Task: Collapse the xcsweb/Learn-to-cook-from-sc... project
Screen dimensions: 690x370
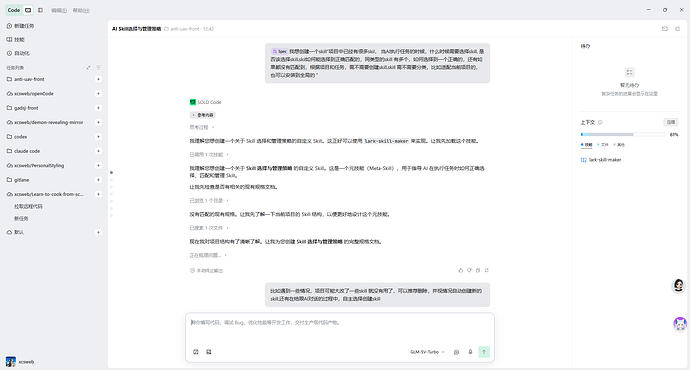Action: pyautogui.click(x=45, y=194)
